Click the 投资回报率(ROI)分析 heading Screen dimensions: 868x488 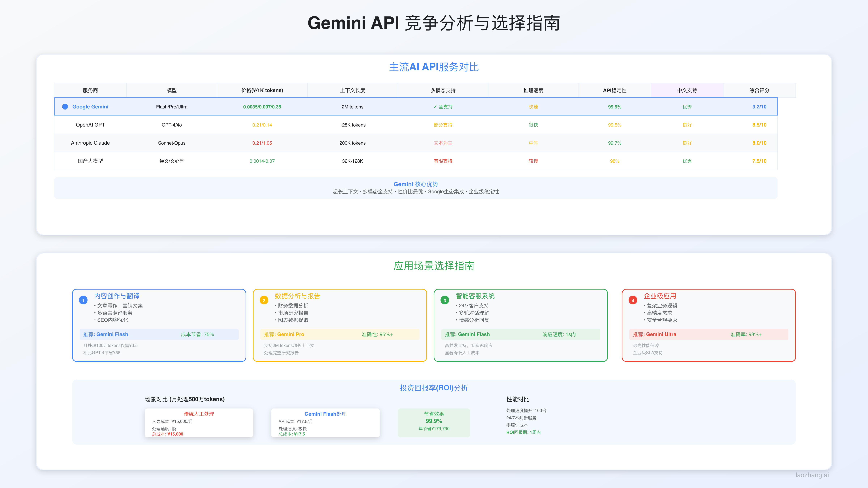pos(434,388)
